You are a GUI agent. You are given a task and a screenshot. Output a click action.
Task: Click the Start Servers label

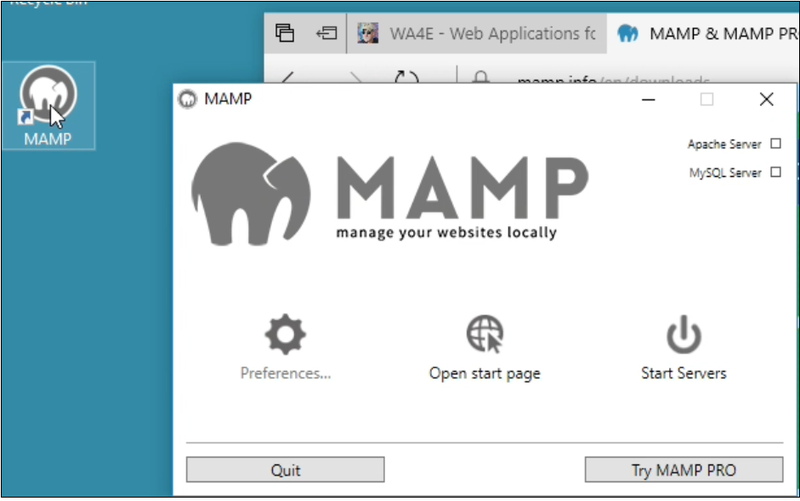coord(684,373)
